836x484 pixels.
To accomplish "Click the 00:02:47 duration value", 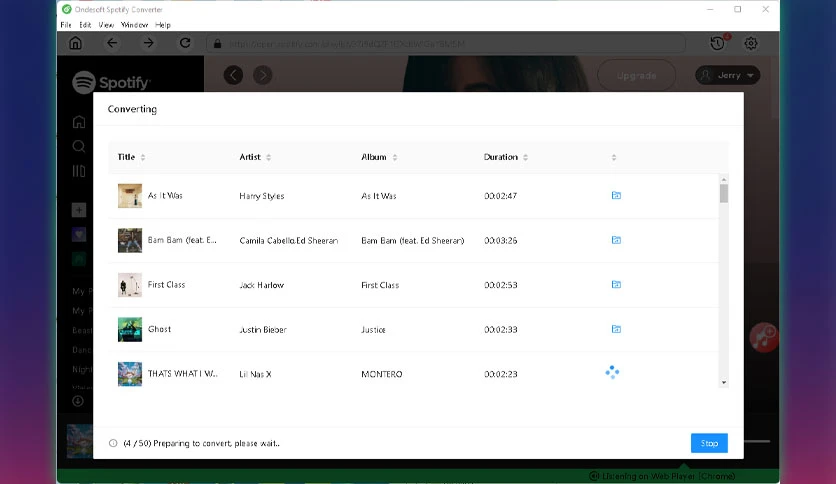I will click(501, 196).
